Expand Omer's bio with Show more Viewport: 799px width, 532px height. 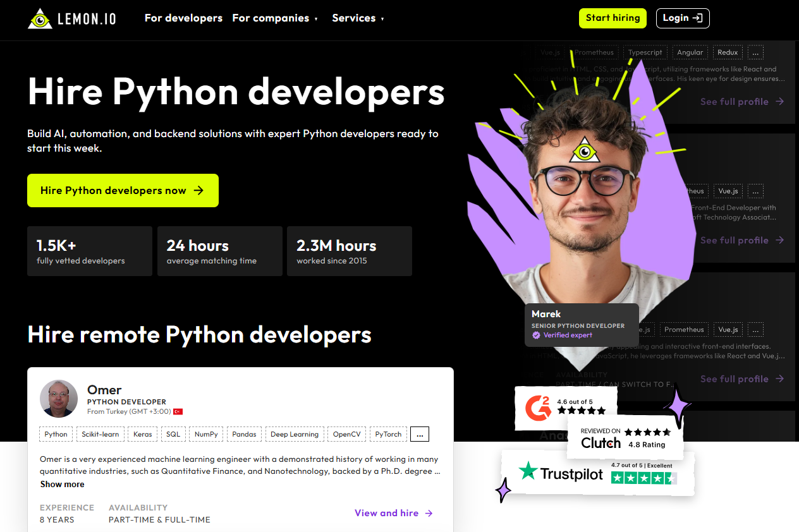click(62, 485)
